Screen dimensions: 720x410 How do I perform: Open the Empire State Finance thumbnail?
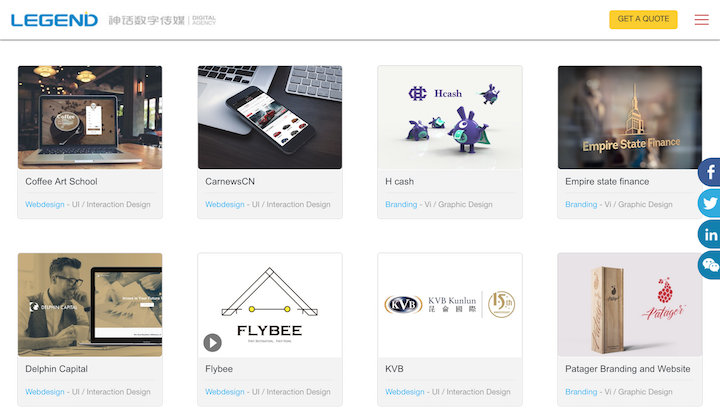click(x=630, y=118)
